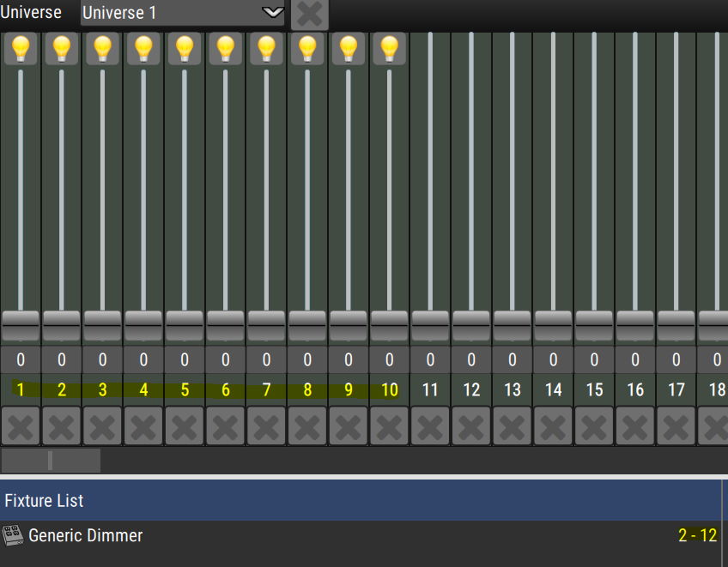Reset channel 8 with its X button
This screenshot has width=728, height=567.
pos(307,426)
